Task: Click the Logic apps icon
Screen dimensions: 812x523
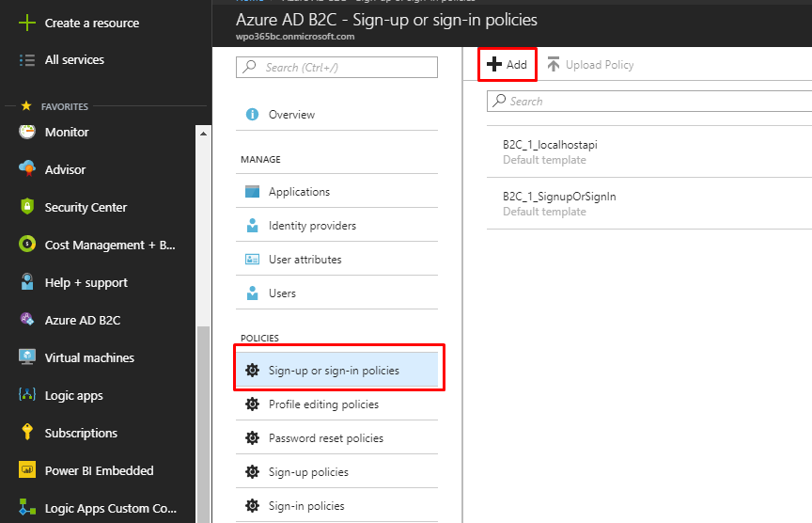Action: coord(27,395)
